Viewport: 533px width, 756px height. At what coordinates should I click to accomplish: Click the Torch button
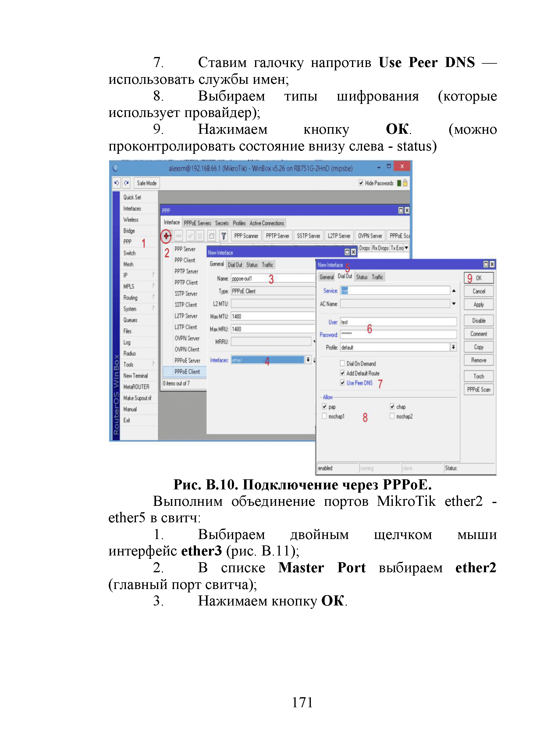pos(479,376)
